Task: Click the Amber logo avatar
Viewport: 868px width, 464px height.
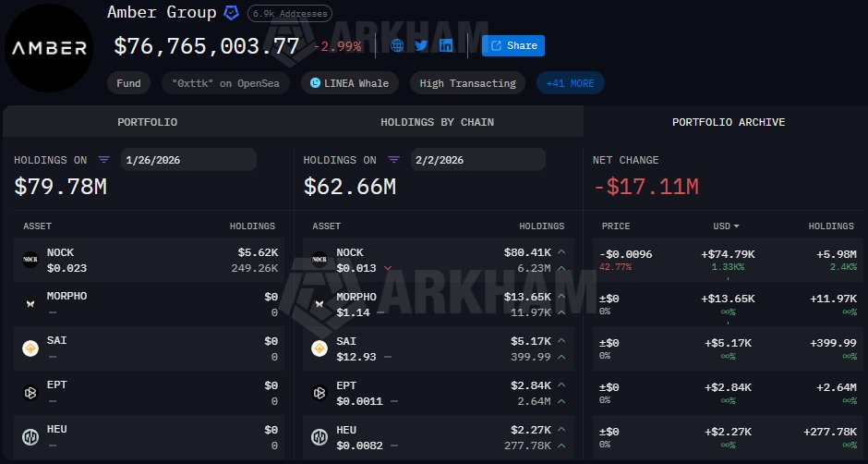Action: (x=49, y=48)
